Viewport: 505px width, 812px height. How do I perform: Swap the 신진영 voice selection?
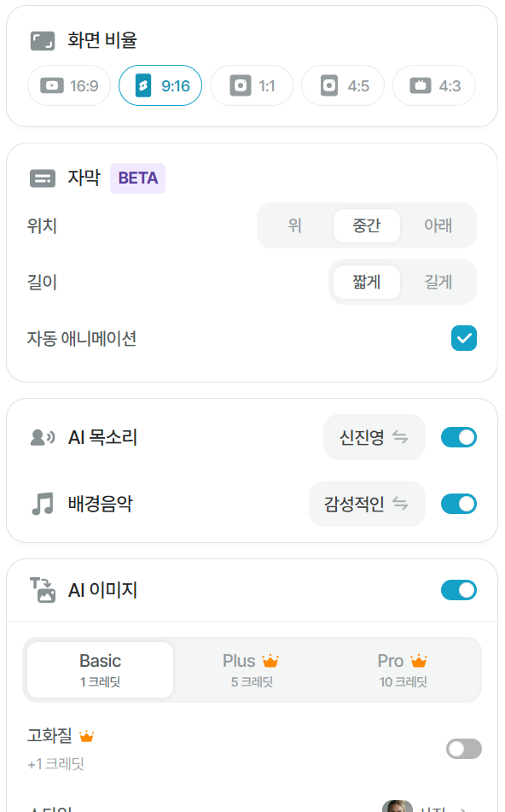point(374,436)
